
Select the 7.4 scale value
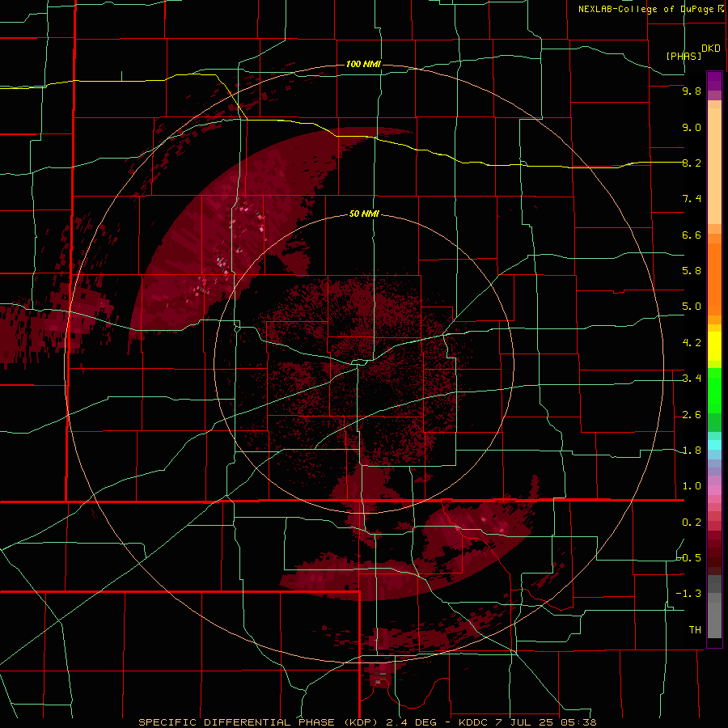(692, 199)
